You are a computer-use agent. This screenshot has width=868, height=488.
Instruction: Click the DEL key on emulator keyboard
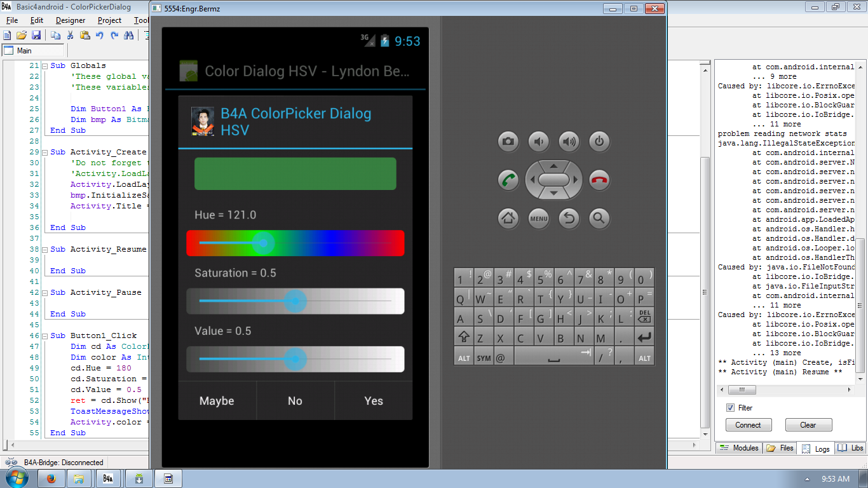[644, 316]
